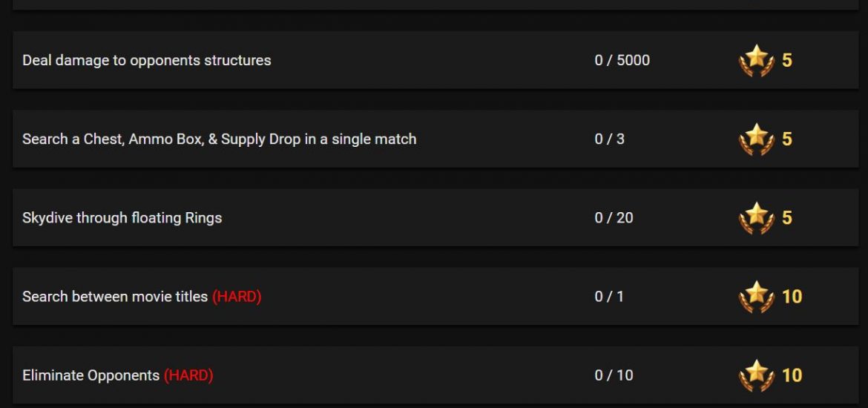
Task: Click the 10 star reward number for movie titles
Action: pyautogui.click(x=792, y=297)
